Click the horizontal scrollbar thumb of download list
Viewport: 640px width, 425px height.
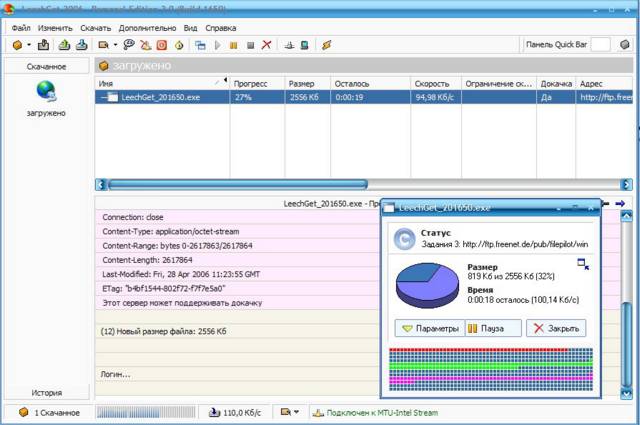[238, 185]
